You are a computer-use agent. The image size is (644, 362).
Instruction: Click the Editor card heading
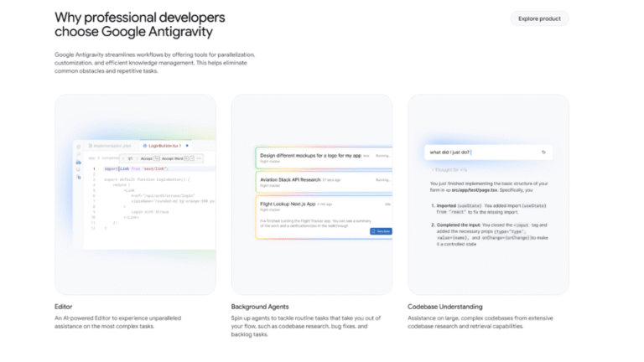(x=63, y=307)
